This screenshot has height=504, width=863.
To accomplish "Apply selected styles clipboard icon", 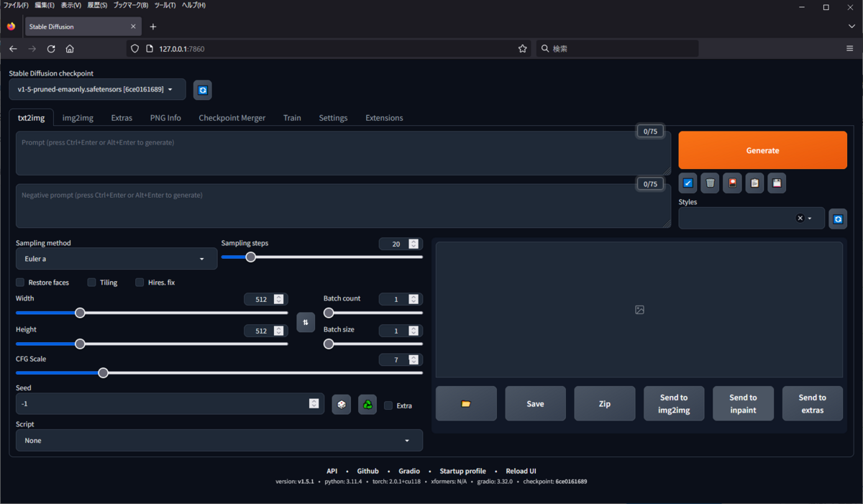I will point(754,183).
